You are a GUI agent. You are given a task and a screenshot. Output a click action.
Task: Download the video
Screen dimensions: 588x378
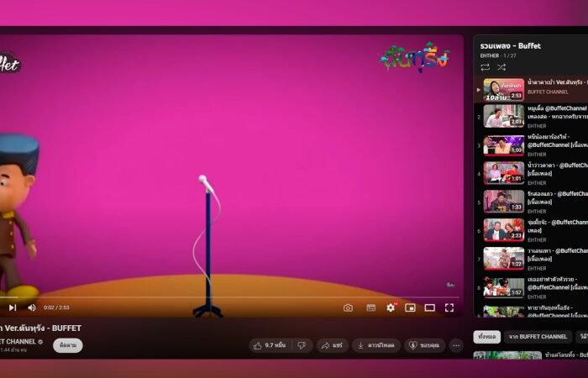(x=376, y=345)
